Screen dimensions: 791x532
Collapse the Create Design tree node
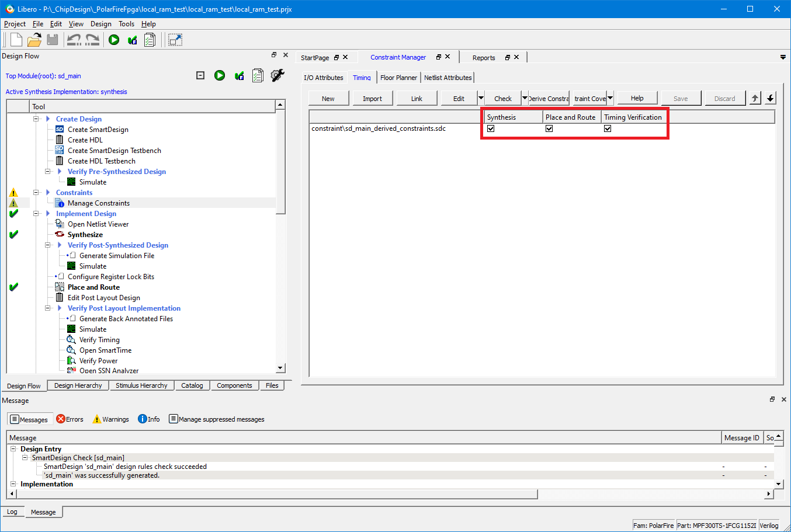point(36,119)
